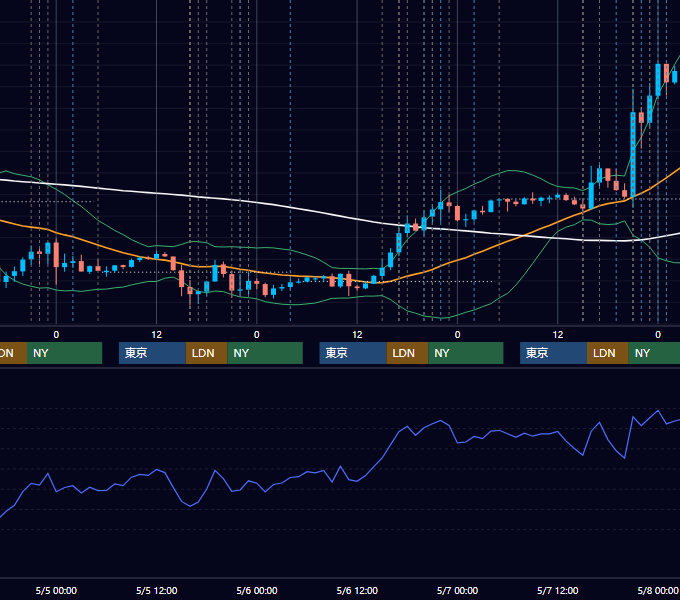The image size is (680, 600).
Task: Select the NY session block spanning 5/5 midnight
Action: click(64, 353)
